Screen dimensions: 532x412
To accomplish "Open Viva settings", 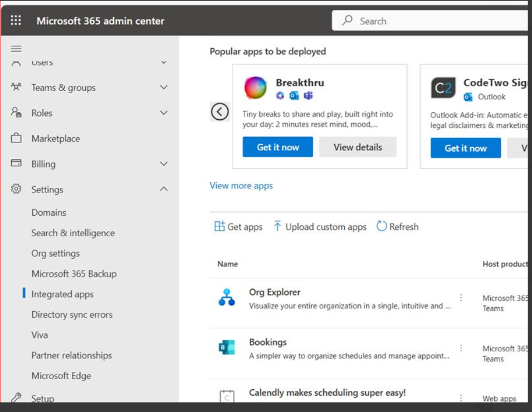I will pyautogui.click(x=40, y=335).
